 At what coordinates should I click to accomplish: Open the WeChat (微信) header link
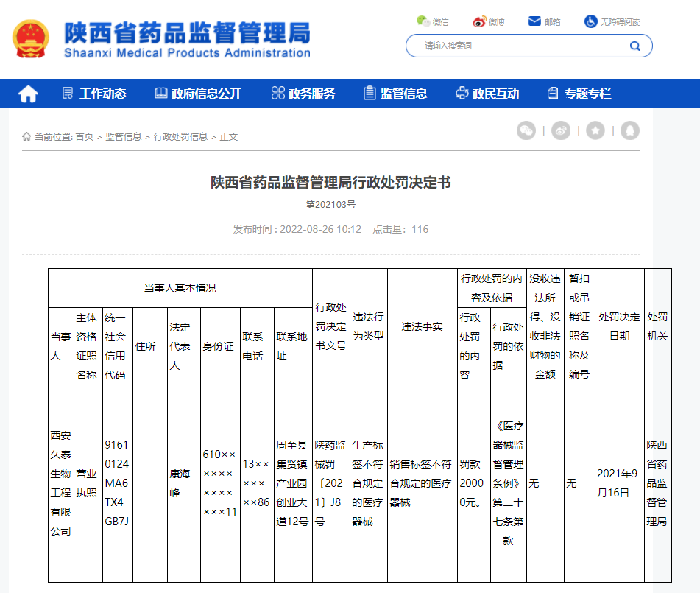[432, 21]
